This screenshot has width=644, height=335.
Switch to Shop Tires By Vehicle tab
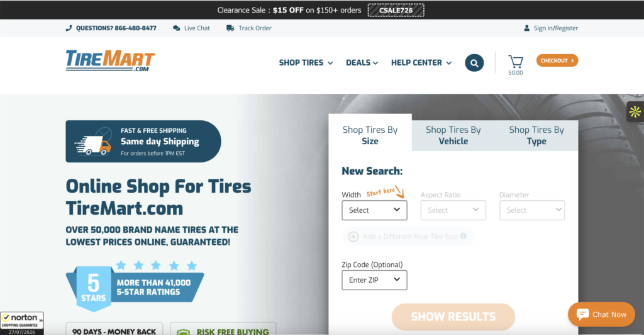[453, 135]
